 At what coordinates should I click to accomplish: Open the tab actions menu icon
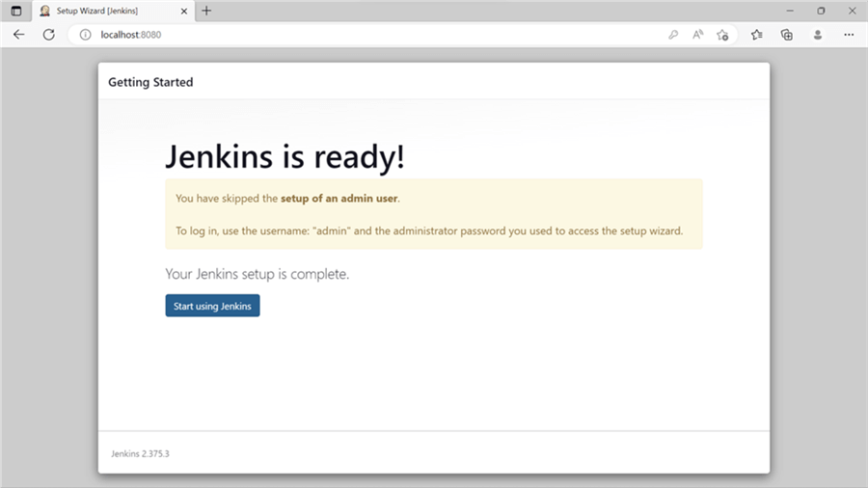click(16, 11)
